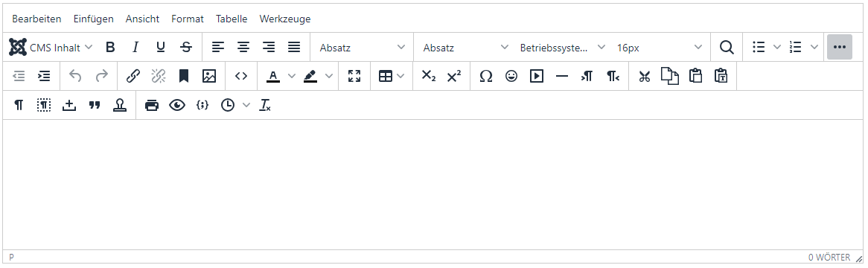Insert a code sample
The width and height of the screenshot is (868, 268).
202,105
